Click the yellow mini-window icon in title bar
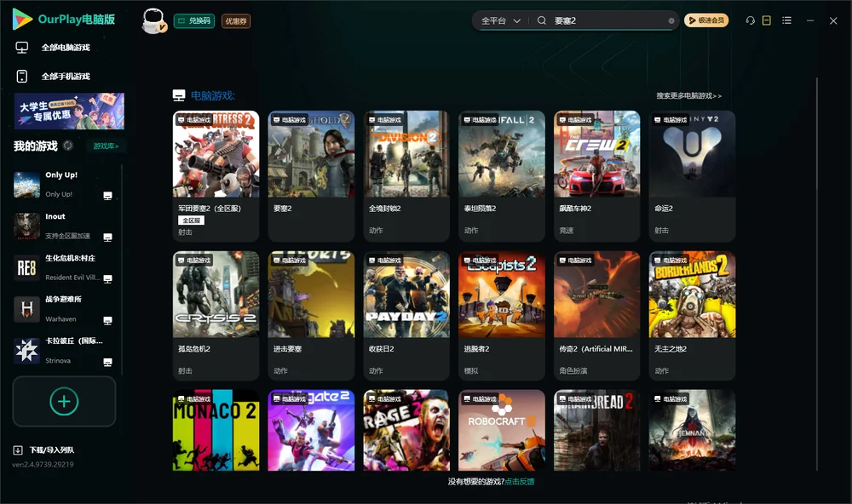The height and width of the screenshot is (504, 852). tap(767, 20)
